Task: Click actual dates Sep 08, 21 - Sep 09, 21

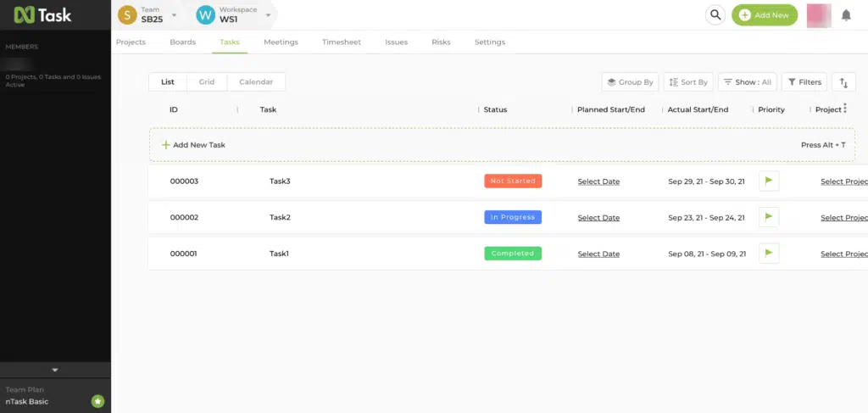Action: point(707,253)
